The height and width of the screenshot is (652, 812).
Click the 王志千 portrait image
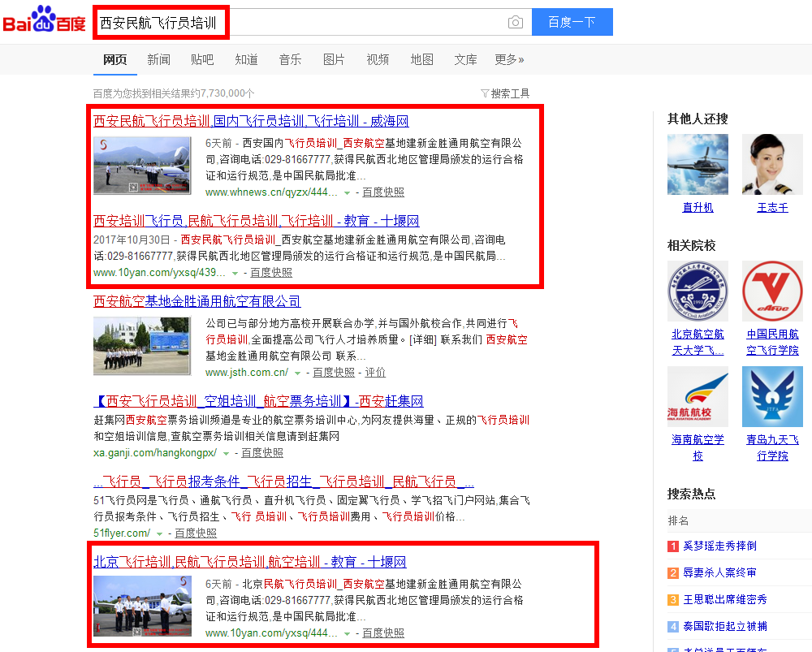click(x=772, y=164)
